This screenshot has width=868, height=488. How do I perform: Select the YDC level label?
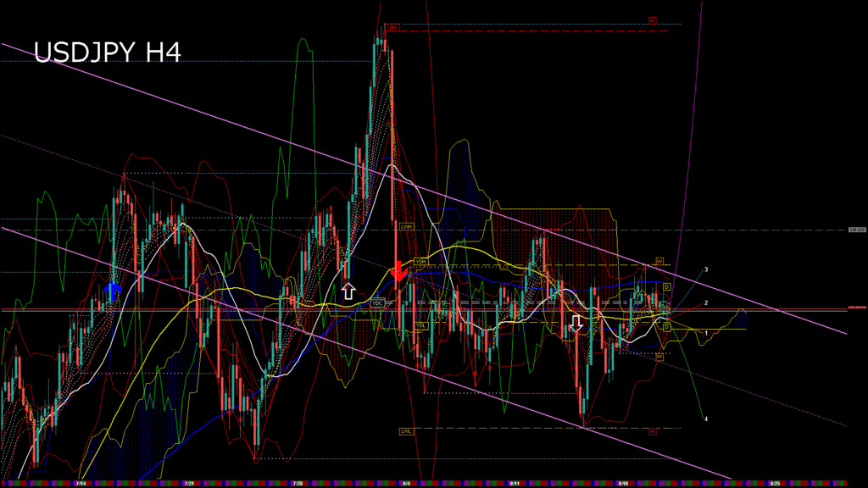(378, 302)
